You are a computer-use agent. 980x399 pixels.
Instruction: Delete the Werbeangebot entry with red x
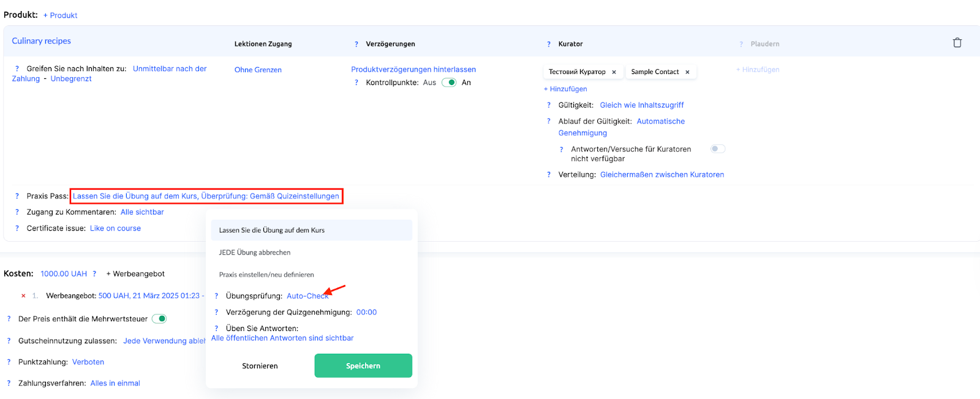23,296
